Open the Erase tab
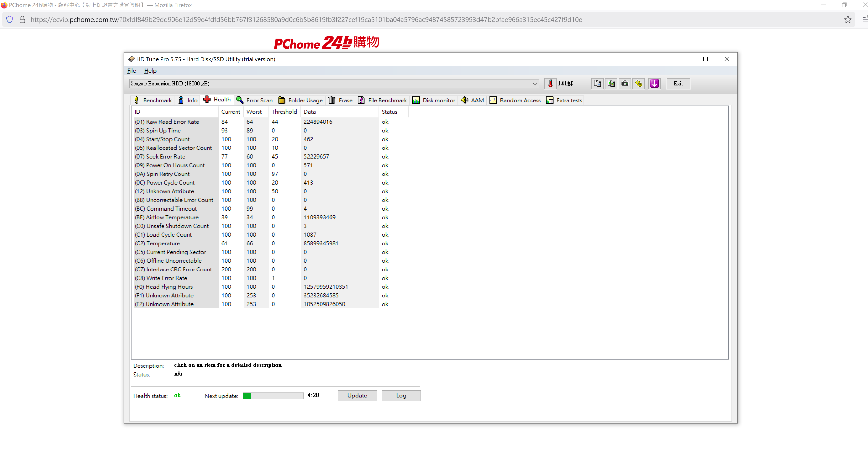868x474 pixels. 340,100
